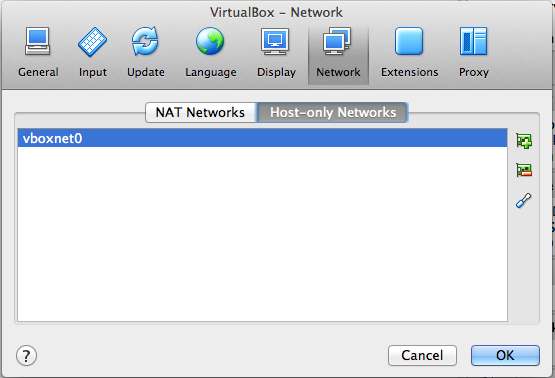Select the Proxy preferences icon
The height and width of the screenshot is (378, 555).
[x=473, y=41]
